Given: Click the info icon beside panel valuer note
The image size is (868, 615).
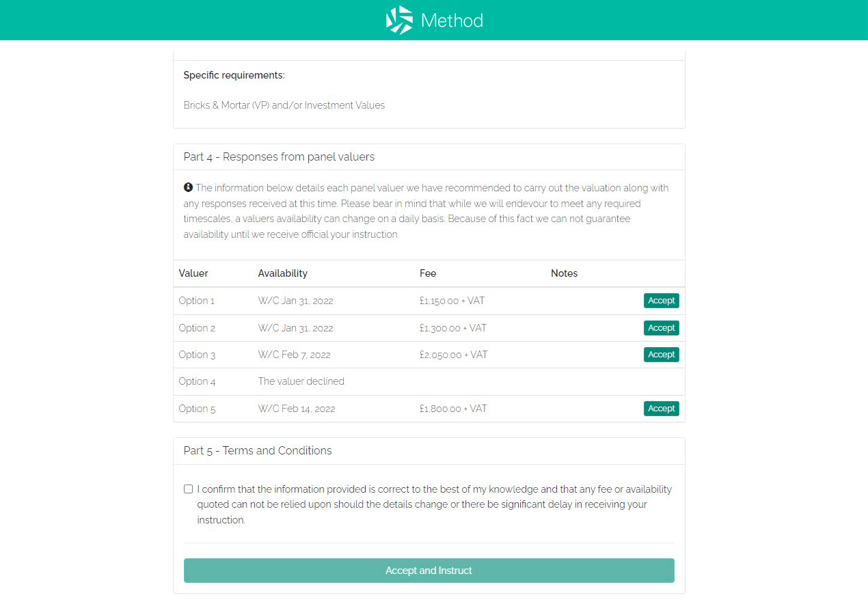Looking at the screenshot, I should [188, 187].
